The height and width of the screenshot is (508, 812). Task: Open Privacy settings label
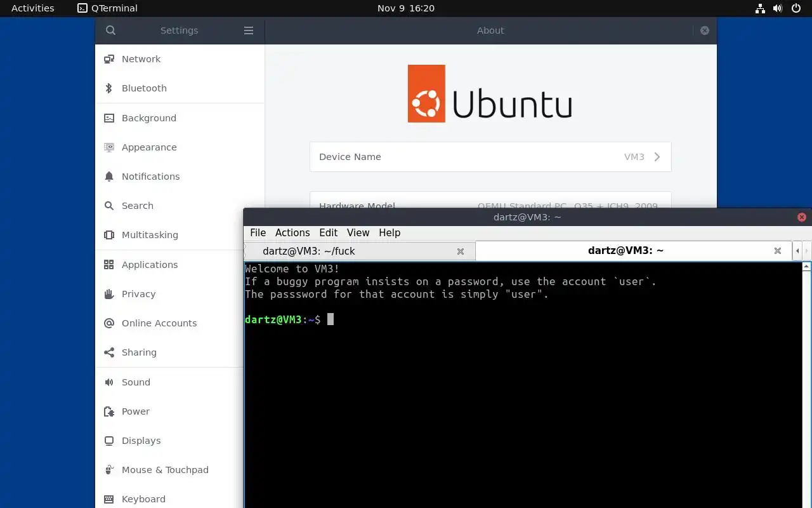(138, 294)
